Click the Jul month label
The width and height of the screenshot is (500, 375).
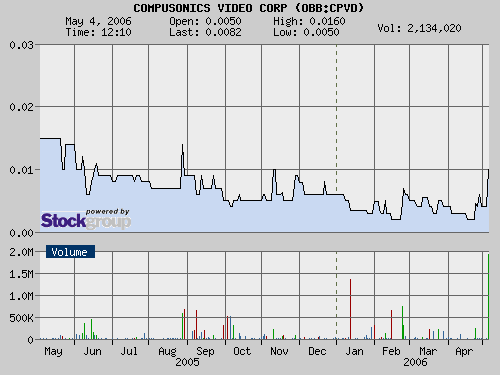(x=129, y=351)
